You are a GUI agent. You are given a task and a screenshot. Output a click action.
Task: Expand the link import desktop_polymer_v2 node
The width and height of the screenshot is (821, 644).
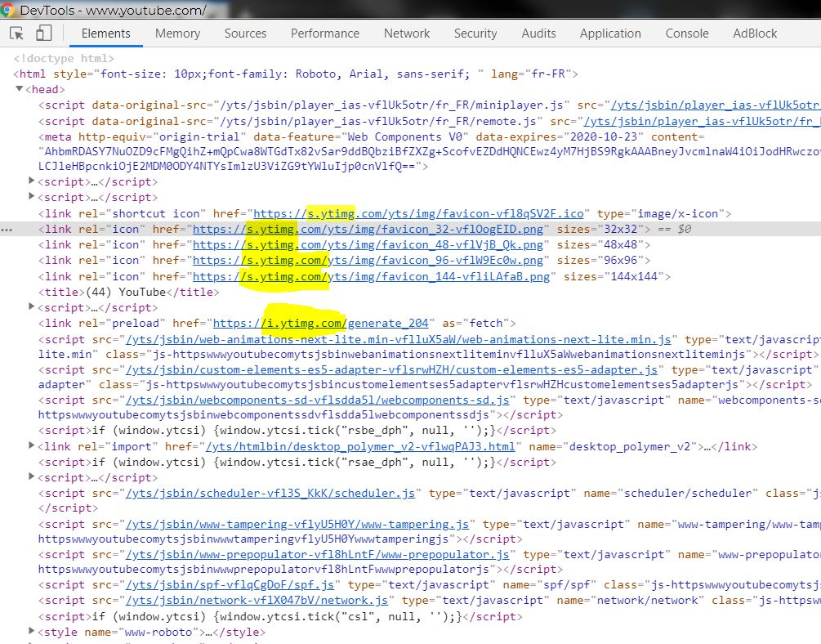32,446
